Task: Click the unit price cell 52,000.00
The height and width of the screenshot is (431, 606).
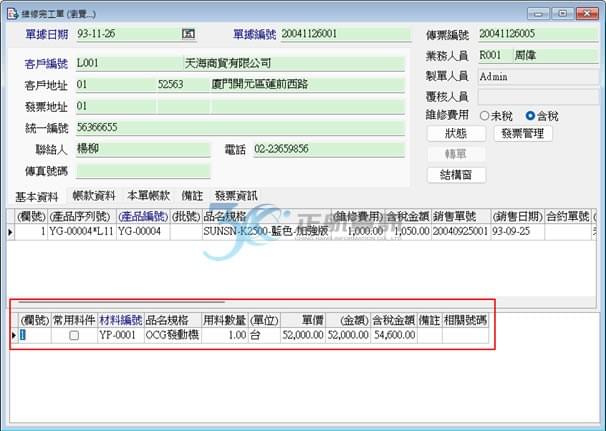Action: pos(303,335)
